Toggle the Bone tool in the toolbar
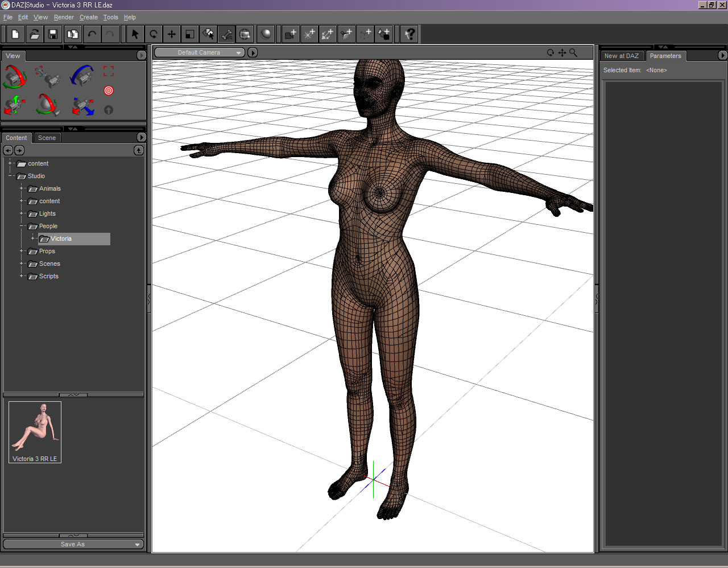This screenshot has height=568, width=728. (x=226, y=34)
